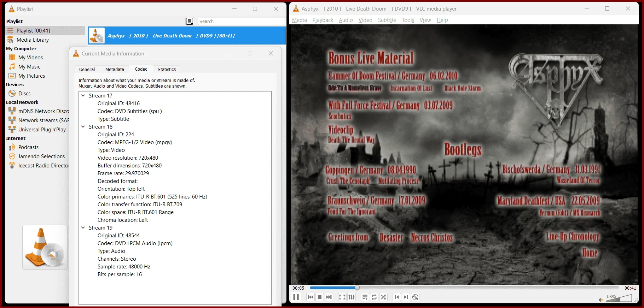Switch to the Metadata tab

(x=115, y=70)
